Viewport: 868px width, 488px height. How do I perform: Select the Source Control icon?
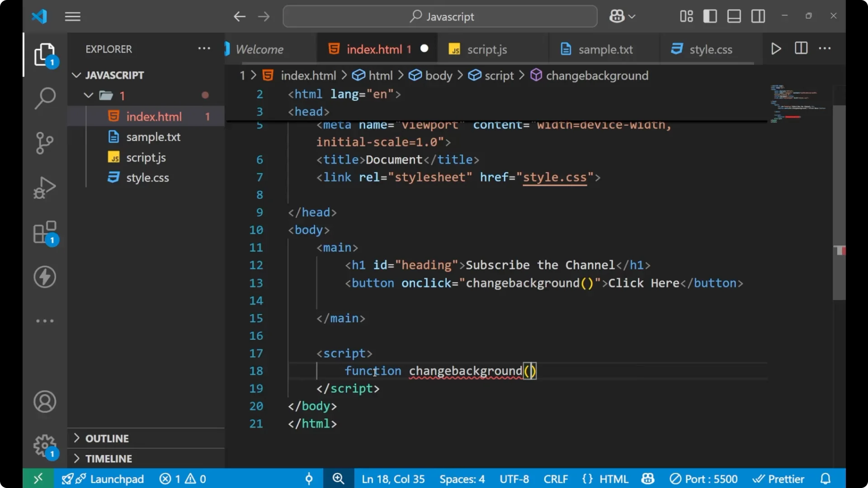coord(44,143)
